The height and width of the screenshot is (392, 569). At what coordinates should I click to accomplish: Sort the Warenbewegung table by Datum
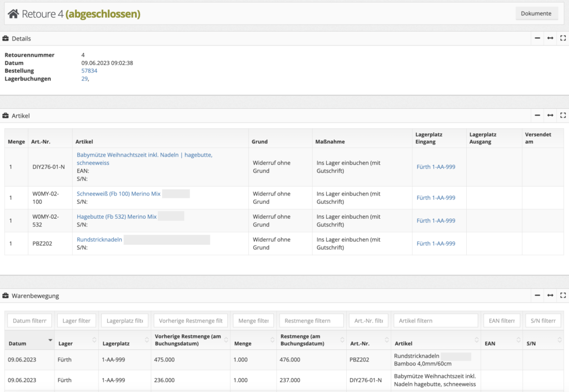pos(51,340)
